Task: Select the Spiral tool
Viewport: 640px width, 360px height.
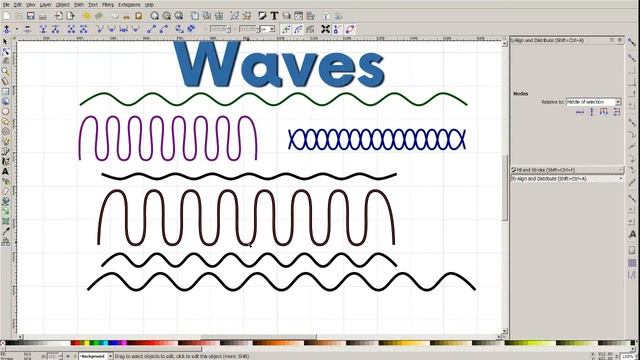Action: 5,131
